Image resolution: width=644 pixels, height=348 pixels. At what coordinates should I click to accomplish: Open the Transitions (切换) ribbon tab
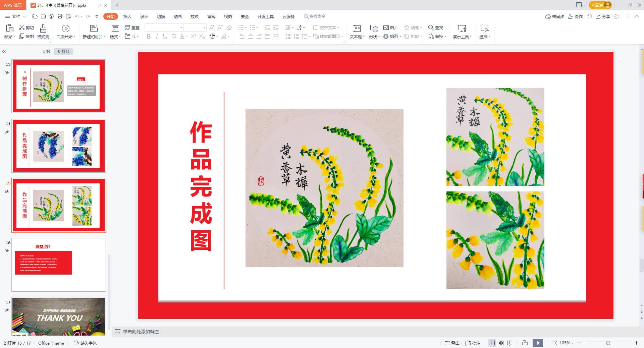(161, 16)
